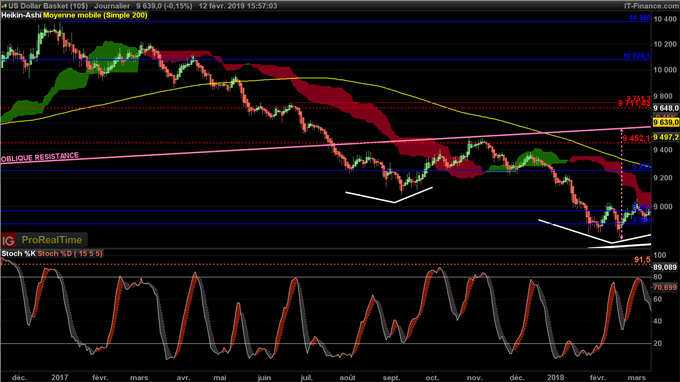Click the 10 000 price axis label
This screenshot has width=680, height=382.
point(665,70)
